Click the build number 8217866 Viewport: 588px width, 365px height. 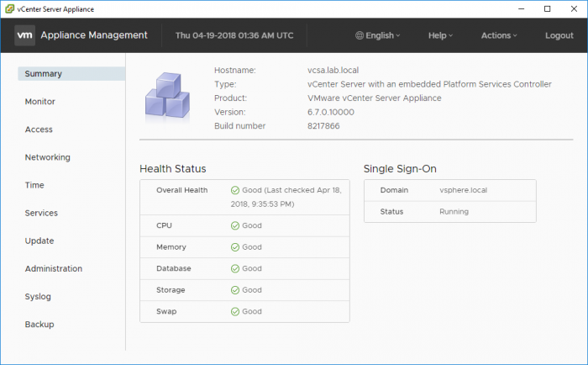click(x=323, y=126)
